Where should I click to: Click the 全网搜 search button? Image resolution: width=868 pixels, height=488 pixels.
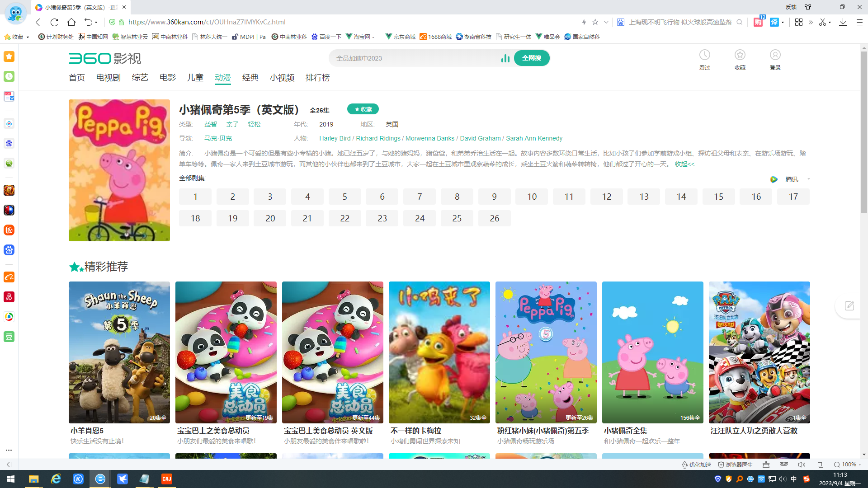532,58
